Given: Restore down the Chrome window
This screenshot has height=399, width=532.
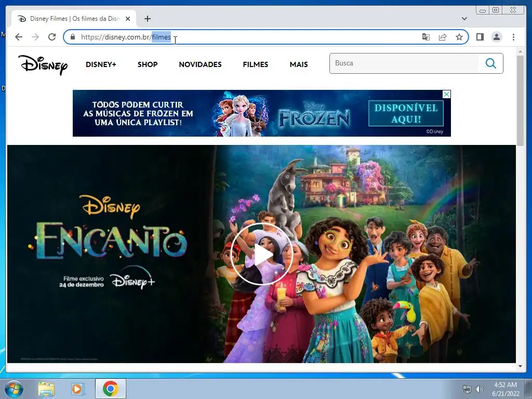Looking at the screenshot, I should [496, 10].
